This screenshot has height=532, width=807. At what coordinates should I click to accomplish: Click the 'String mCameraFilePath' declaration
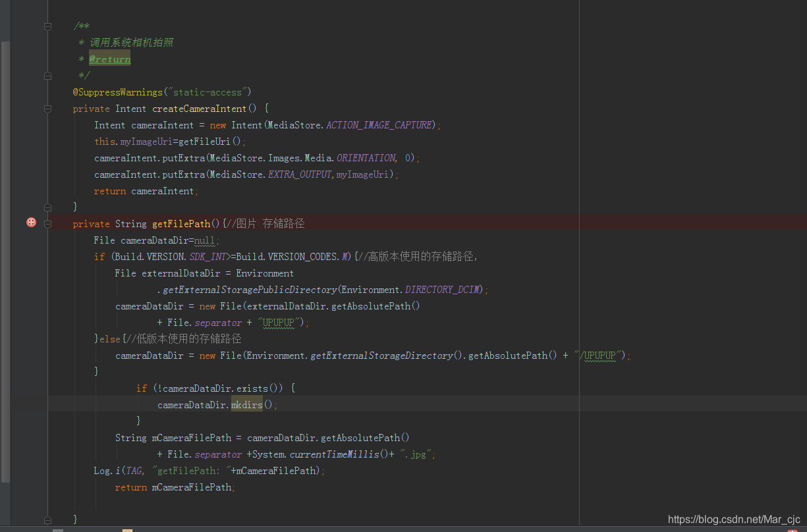(x=173, y=438)
